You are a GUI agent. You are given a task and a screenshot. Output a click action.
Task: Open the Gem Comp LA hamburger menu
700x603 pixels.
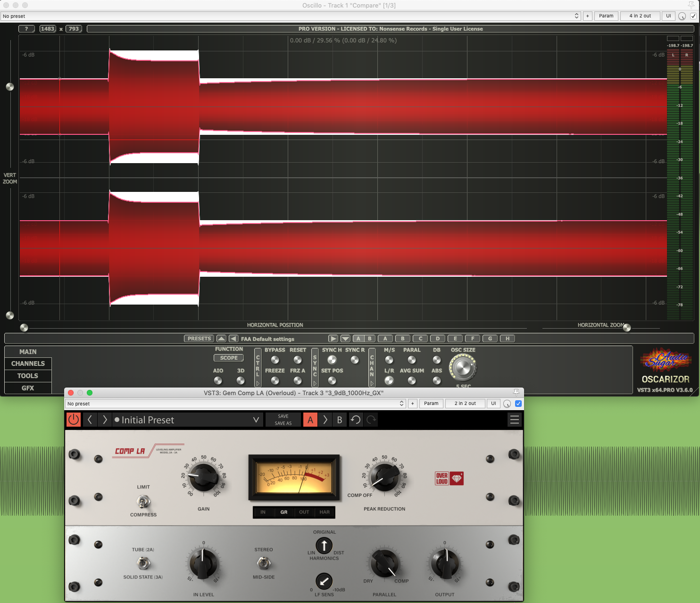(515, 420)
